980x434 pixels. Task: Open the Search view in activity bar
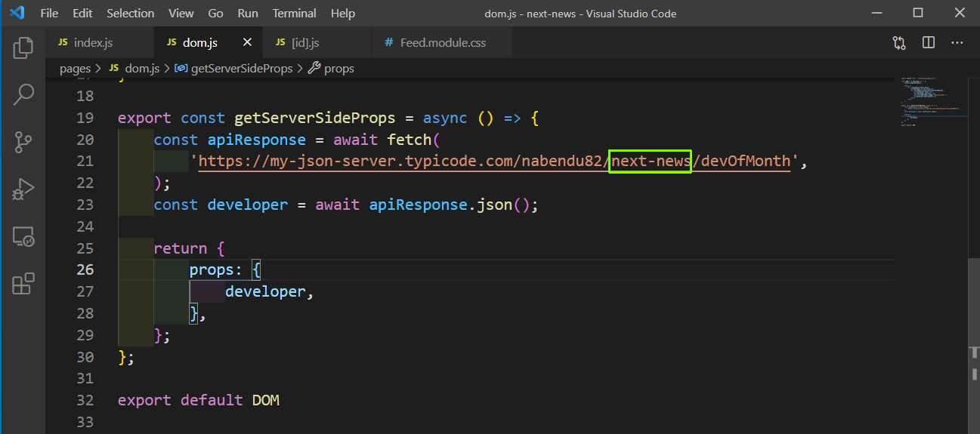tap(23, 94)
